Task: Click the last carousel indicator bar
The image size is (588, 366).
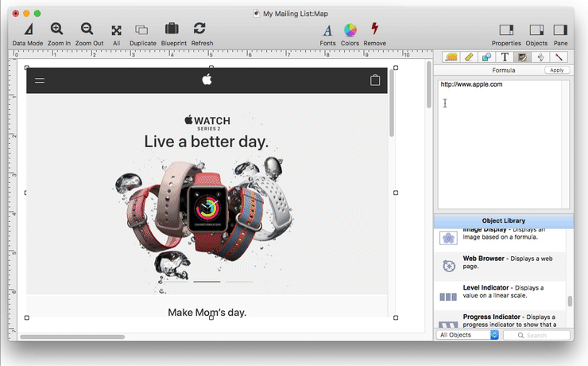Action: pyautogui.click(x=239, y=281)
